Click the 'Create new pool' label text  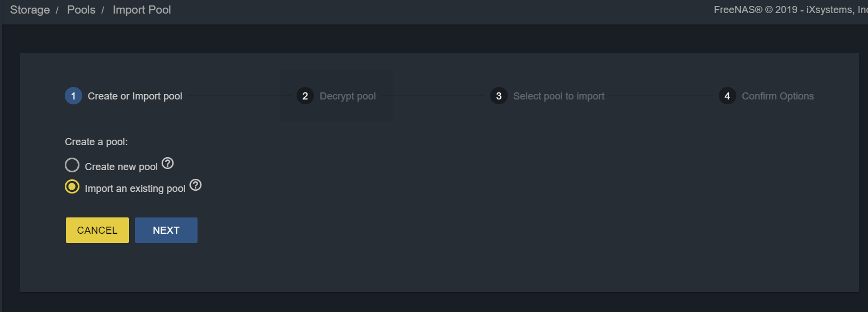tap(121, 167)
